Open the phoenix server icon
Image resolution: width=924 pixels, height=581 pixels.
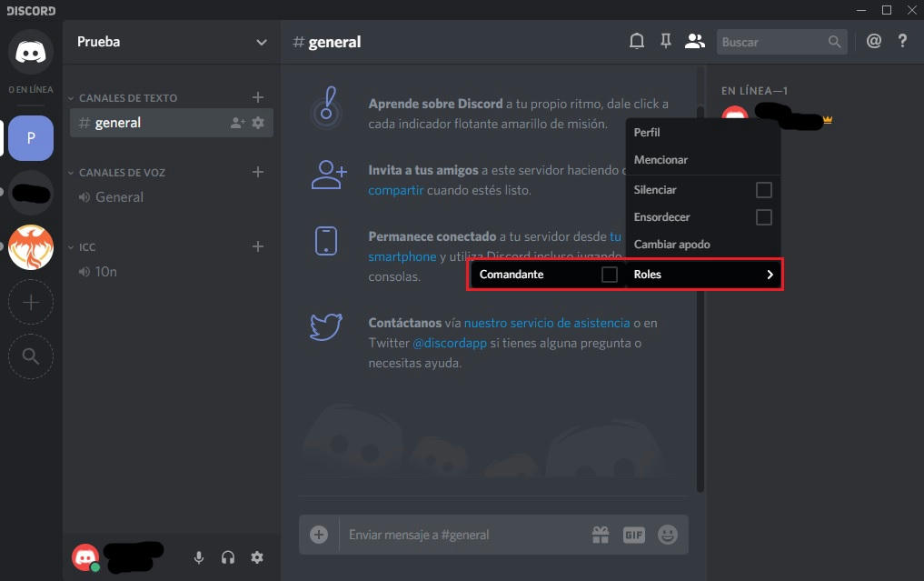[31, 247]
